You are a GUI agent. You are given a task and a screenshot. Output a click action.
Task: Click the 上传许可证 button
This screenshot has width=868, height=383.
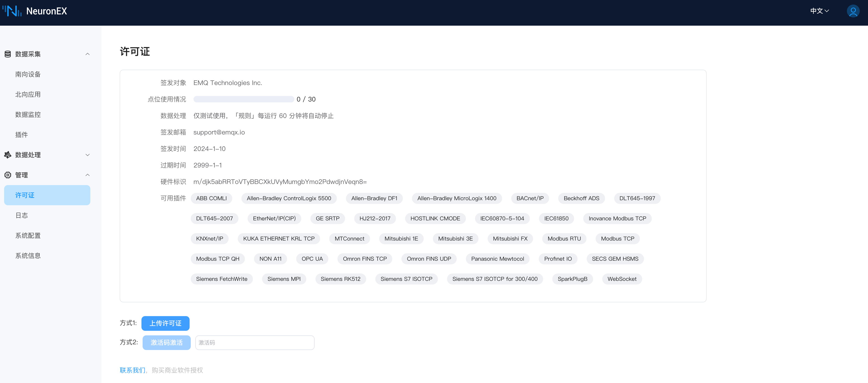point(166,323)
